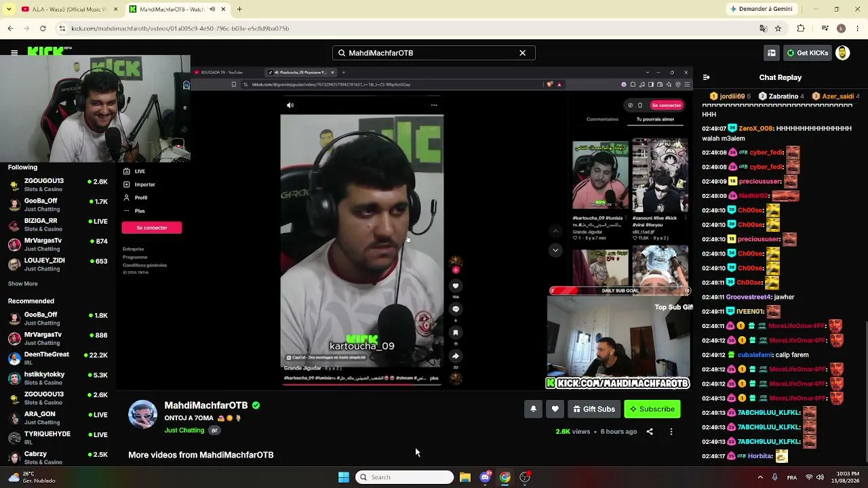Show hidden system tray icons
Screen dimensions: 868x488
(760, 477)
